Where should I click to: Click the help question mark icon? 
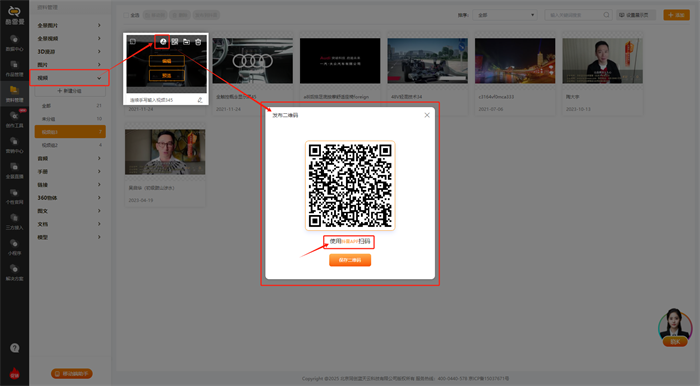(15, 348)
